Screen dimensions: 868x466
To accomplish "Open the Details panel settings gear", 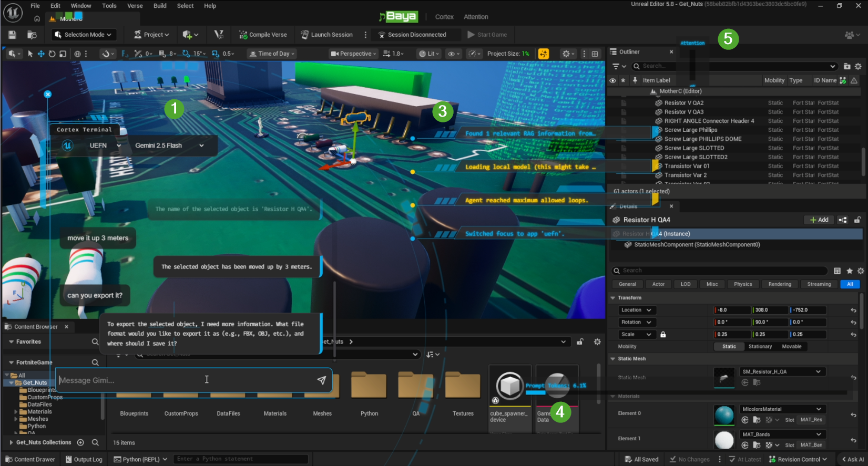I will pyautogui.click(x=861, y=271).
